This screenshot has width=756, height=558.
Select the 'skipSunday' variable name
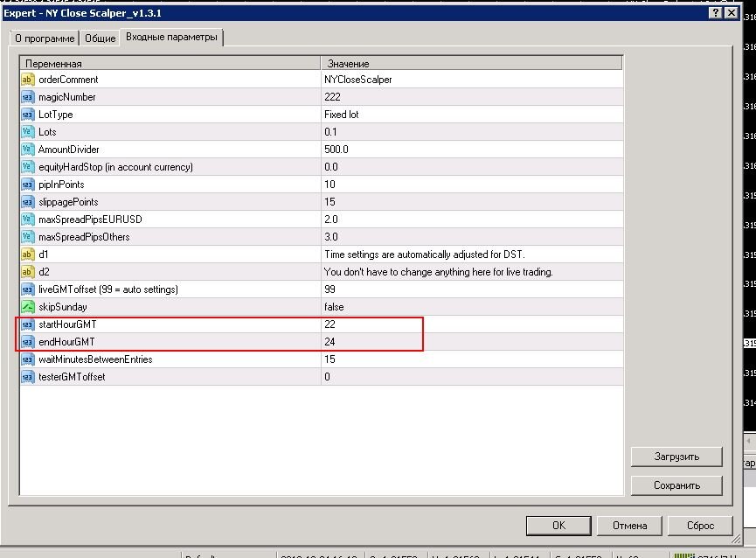pos(63,307)
